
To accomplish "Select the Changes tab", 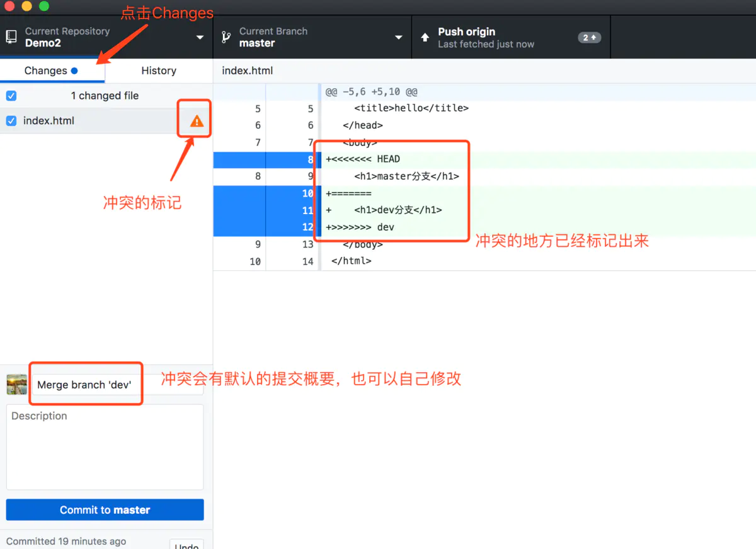I will tap(44, 71).
